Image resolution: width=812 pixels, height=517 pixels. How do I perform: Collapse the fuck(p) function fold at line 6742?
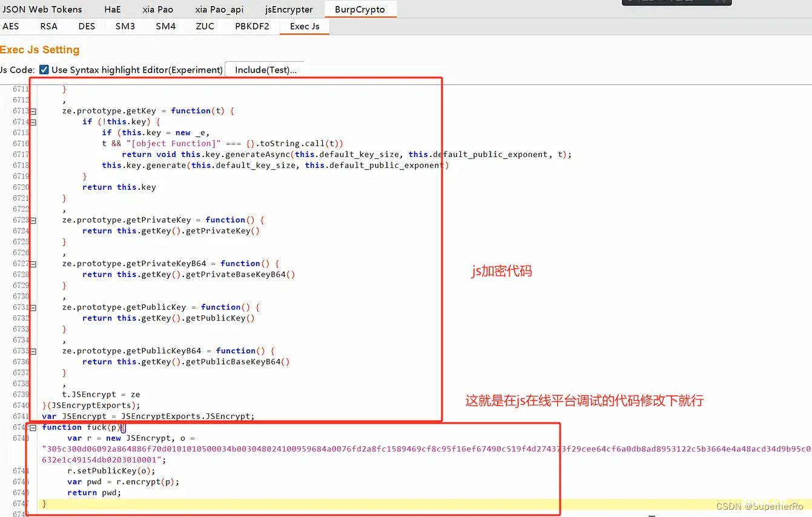click(x=33, y=428)
